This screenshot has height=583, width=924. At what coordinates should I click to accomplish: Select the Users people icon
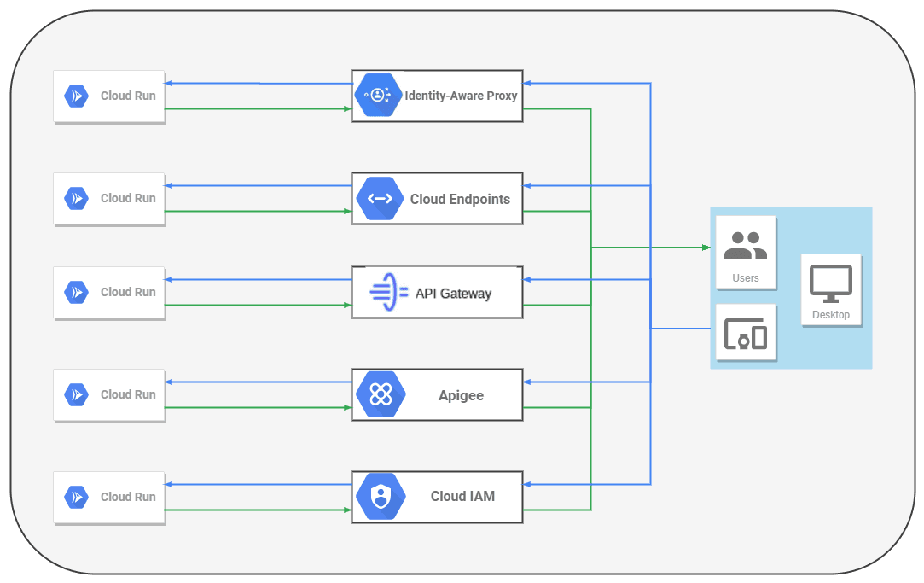(x=745, y=244)
